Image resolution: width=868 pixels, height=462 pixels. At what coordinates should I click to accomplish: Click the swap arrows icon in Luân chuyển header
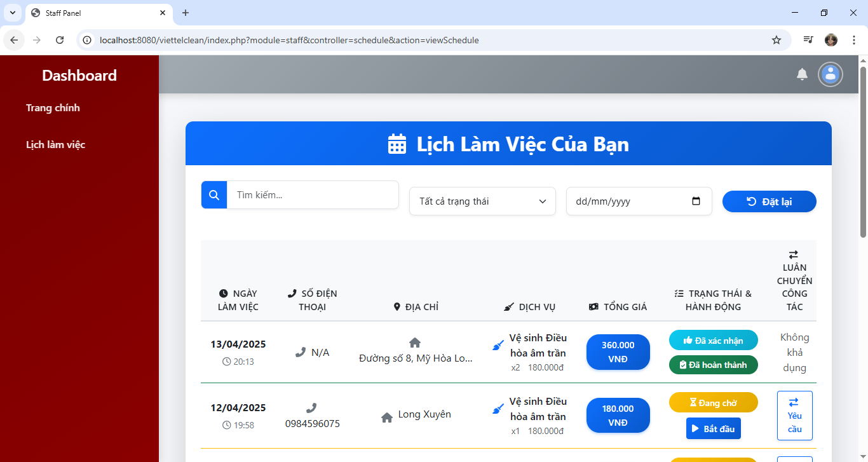click(x=794, y=254)
